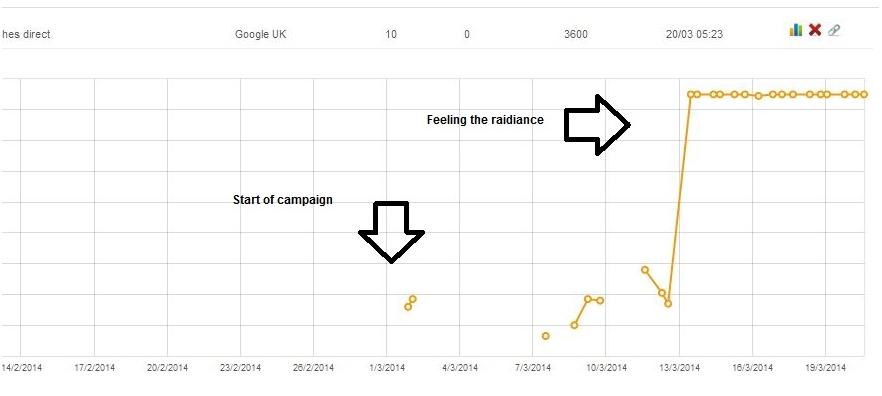
Task: Select the lone data point near 7/3/2014
Action: [545, 336]
